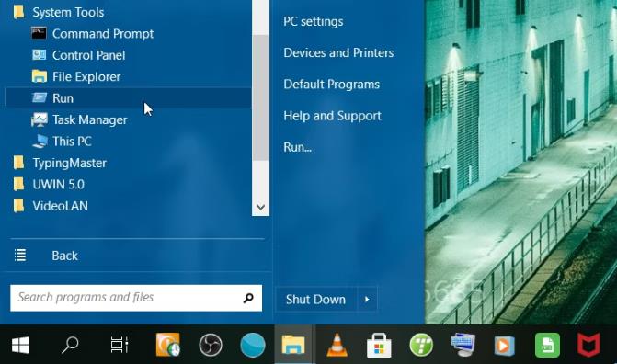Click the Shut Down button
Viewport: 617px width, 364px height.
tap(316, 300)
